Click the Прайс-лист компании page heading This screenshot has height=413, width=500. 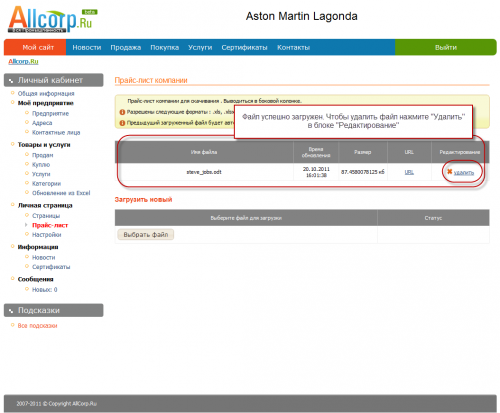click(151, 80)
